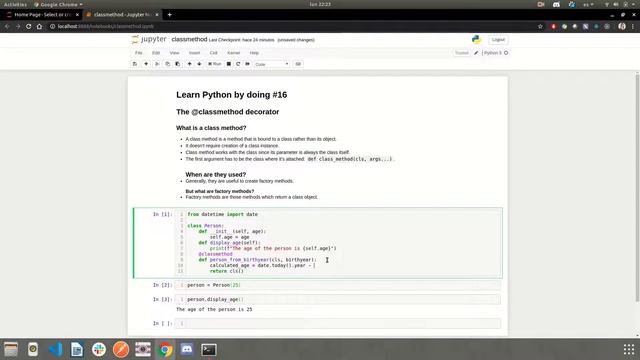Show all applications grid
Image resolution: width=640 pixels, height=360 pixels.
(x=629, y=349)
